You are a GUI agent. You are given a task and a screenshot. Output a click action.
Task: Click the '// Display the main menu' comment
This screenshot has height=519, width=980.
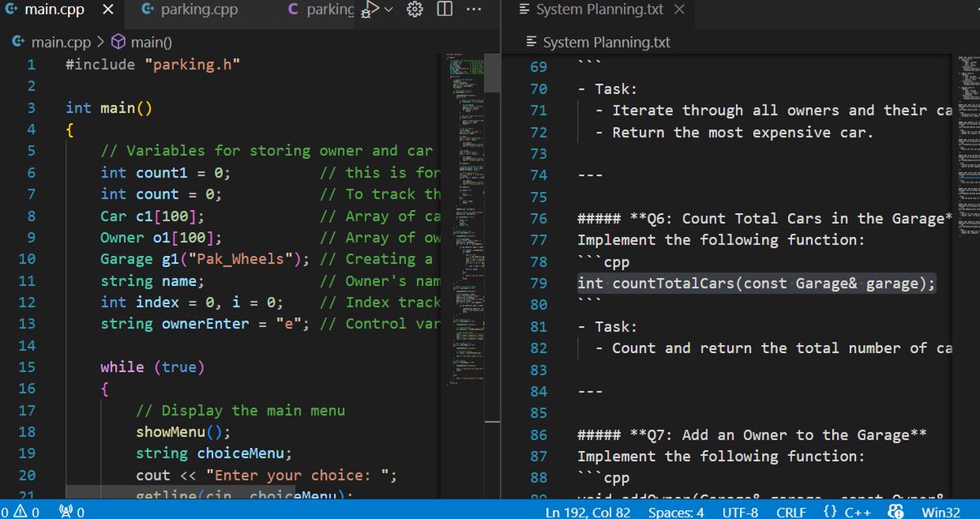point(240,410)
